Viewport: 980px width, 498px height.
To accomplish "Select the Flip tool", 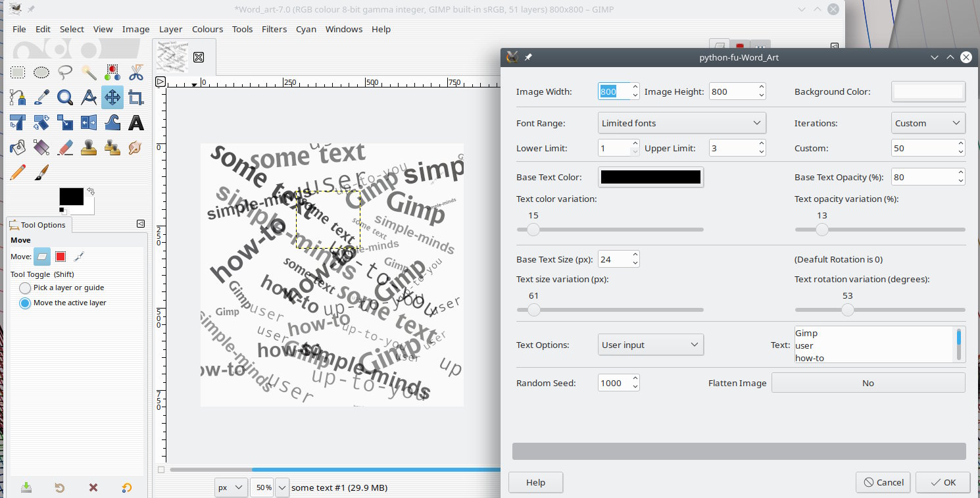I will (x=89, y=122).
